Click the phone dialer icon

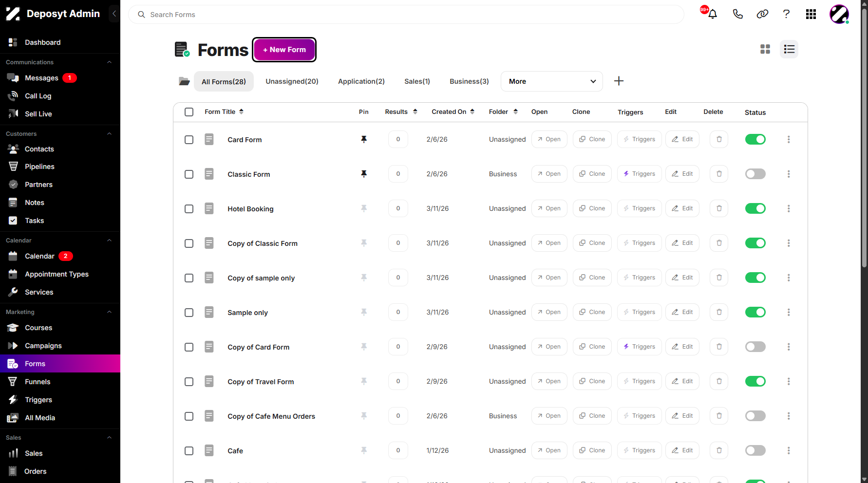737,14
